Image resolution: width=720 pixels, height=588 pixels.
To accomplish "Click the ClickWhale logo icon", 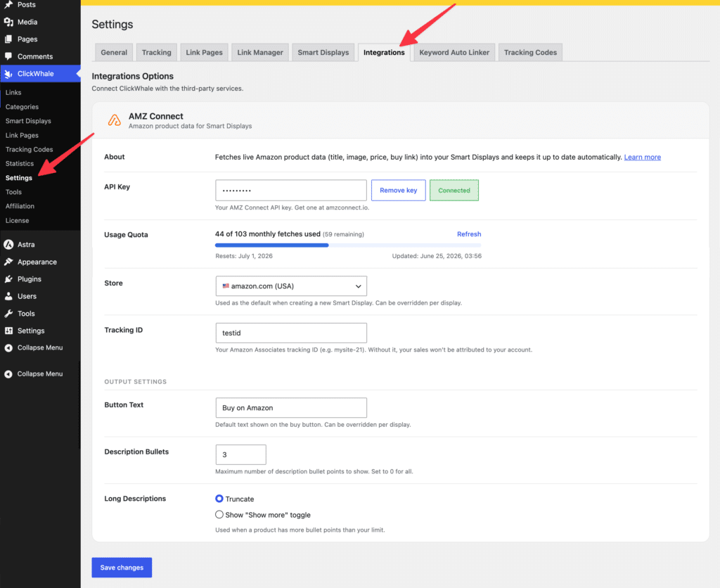I will coord(8,73).
